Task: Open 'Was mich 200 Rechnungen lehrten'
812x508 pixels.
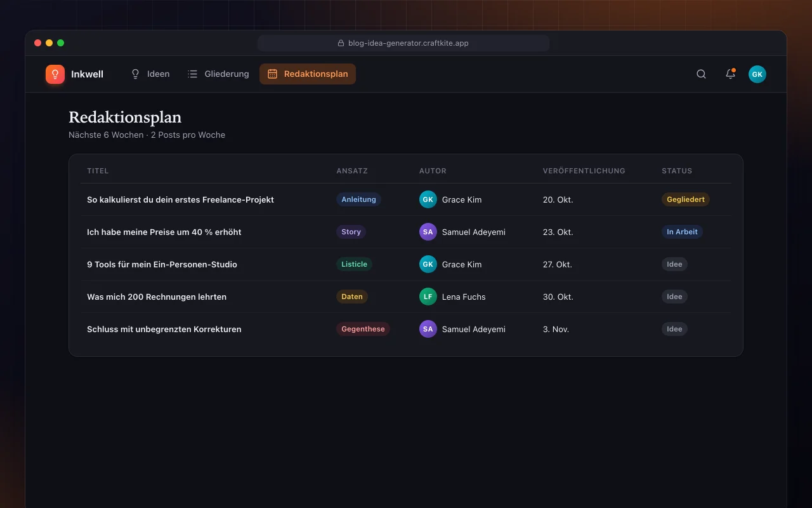Action: coord(157,297)
